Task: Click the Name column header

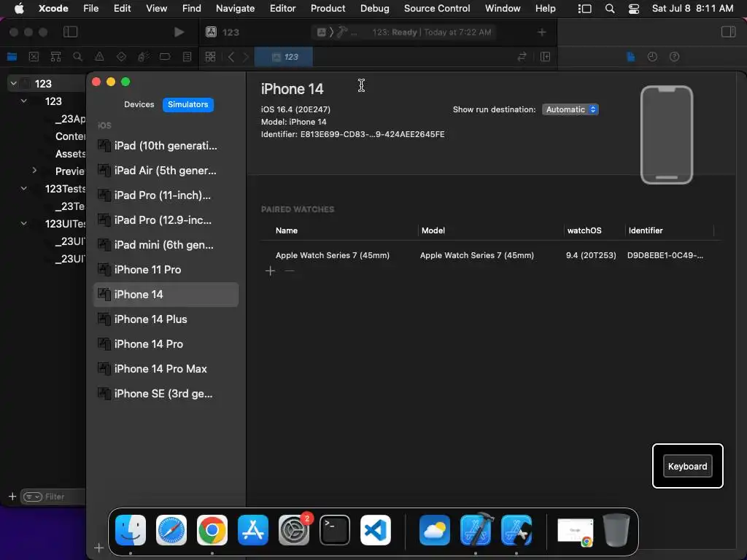Action: [x=286, y=230]
